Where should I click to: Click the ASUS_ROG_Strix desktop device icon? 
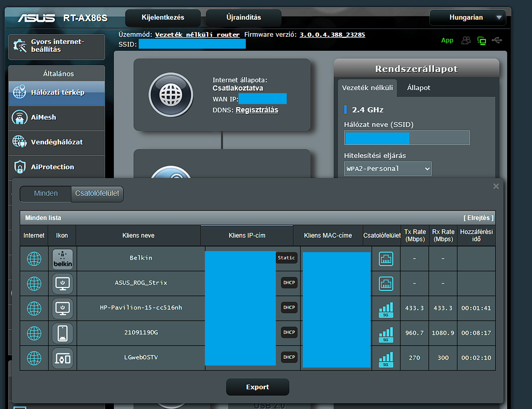coord(63,283)
